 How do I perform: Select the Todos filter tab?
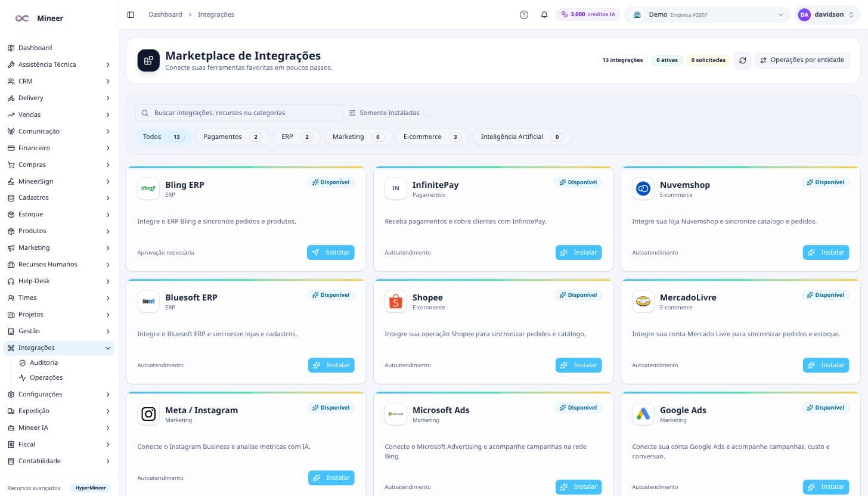tap(163, 137)
